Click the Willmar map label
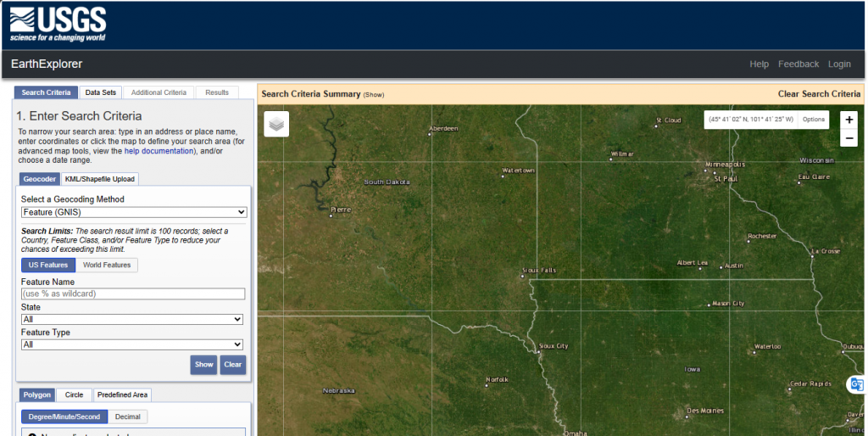 click(622, 154)
